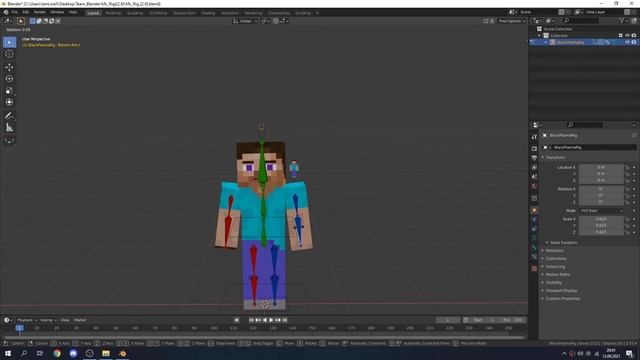
Task: Open the Edit menu
Action: coord(26,12)
